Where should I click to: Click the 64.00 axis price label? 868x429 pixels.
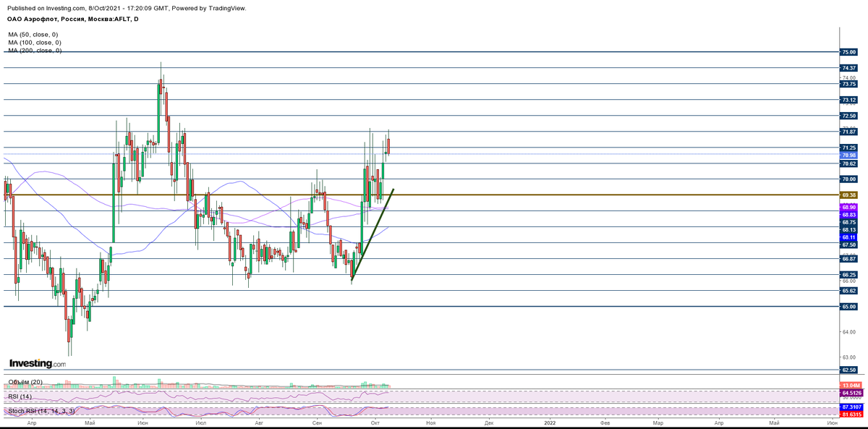pyautogui.click(x=848, y=332)
